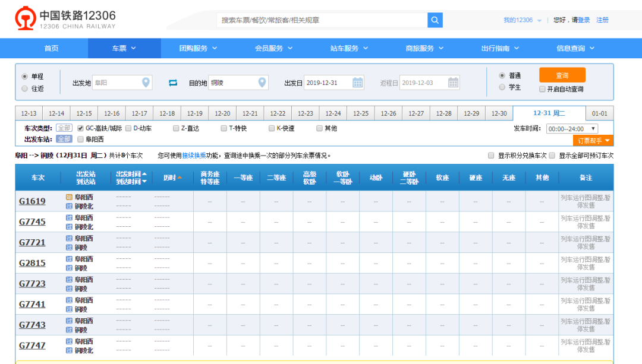This screenshot has height=364, width=642.
Task: Click location pin icon in 目的地 field
Action: click(262, 83)
